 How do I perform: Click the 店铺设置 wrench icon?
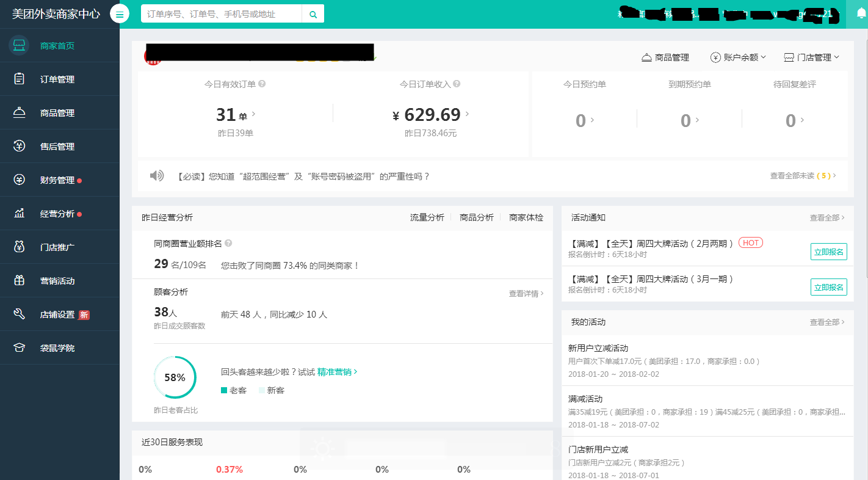[19, 314]
